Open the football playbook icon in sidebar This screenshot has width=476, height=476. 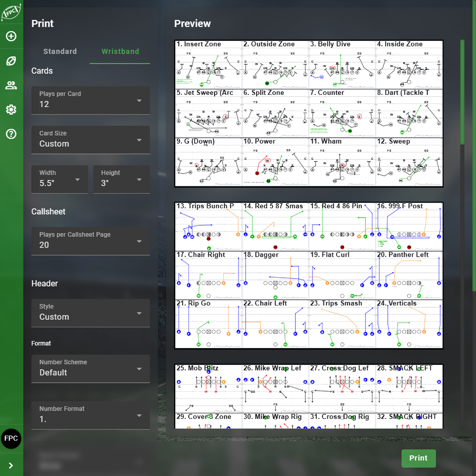click(x=11, y=61)
